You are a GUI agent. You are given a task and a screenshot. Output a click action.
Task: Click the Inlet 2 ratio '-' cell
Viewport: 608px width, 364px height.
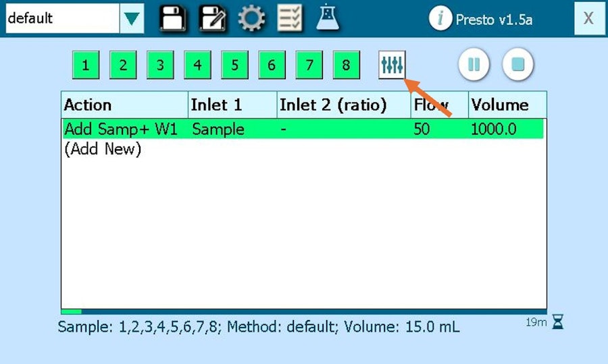(x=284, y=129)
